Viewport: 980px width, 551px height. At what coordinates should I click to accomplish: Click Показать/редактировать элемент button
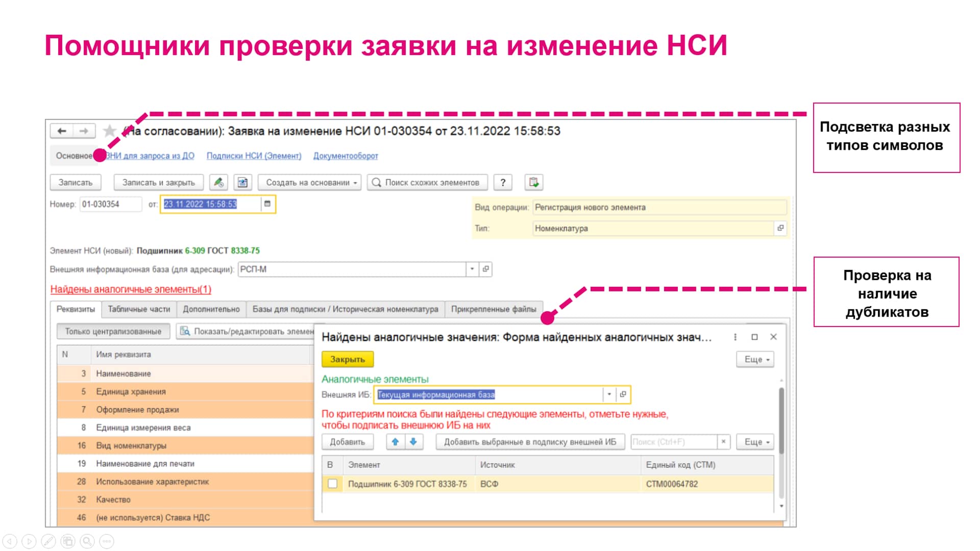[246, 332]
